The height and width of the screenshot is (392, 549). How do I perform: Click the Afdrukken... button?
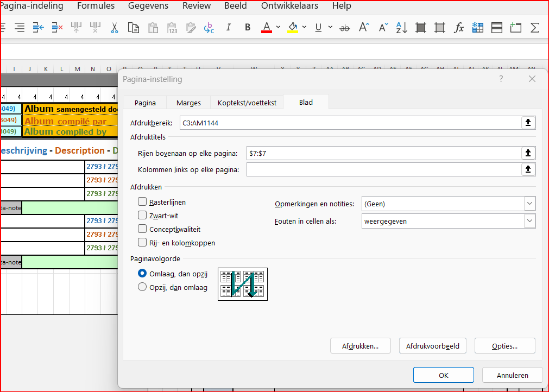[360, 346]
